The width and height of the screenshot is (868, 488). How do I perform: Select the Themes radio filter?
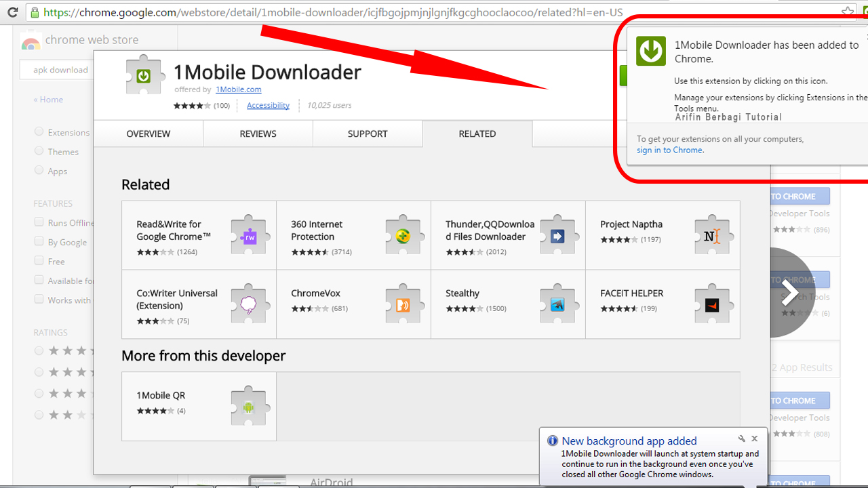point(39,150)
